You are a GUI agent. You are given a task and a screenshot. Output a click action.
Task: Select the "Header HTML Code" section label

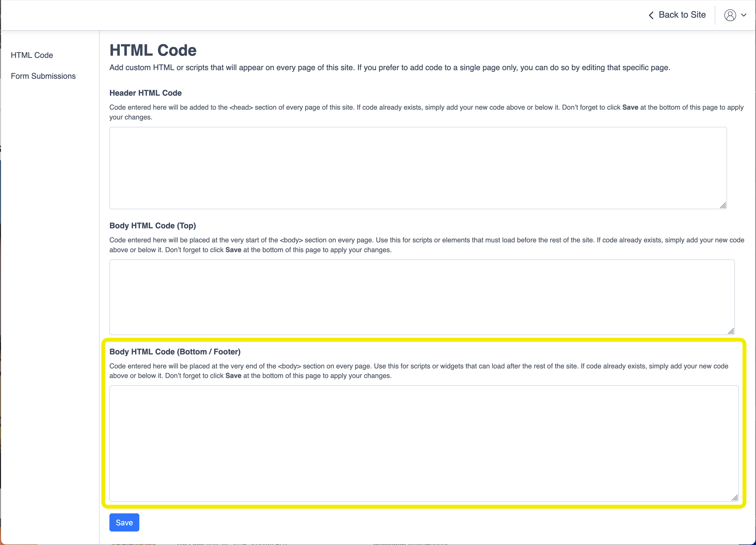tap(146, 93)
